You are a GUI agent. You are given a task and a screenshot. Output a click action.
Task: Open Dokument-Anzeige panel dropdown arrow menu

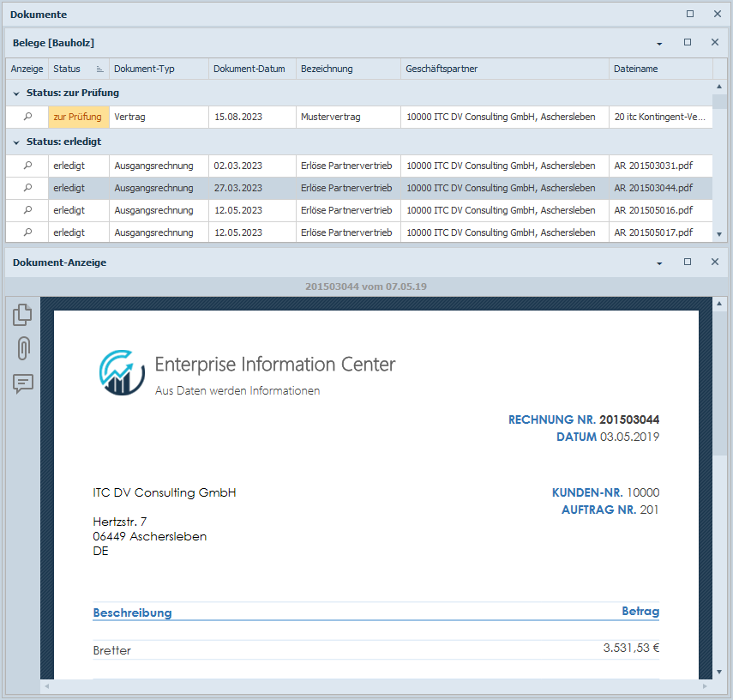coord(659,263)
